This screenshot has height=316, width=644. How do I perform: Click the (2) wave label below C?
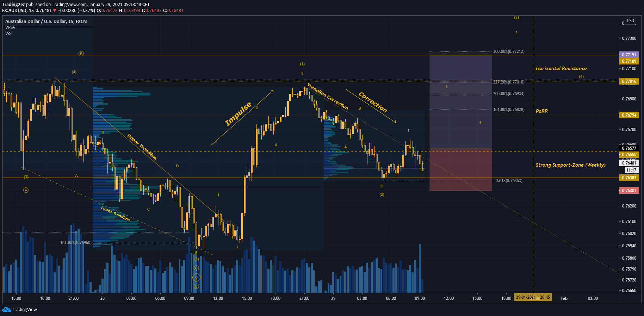point(382,194)
